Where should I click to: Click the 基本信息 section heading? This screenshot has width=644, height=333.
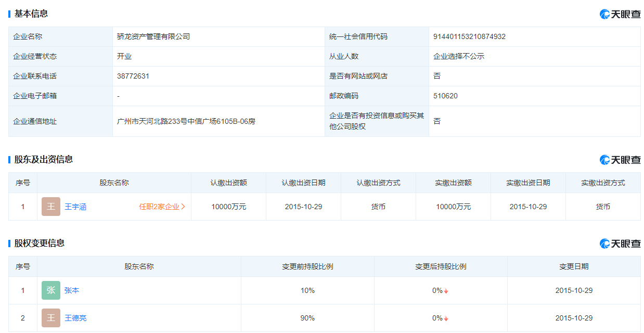tap(31, 14)
